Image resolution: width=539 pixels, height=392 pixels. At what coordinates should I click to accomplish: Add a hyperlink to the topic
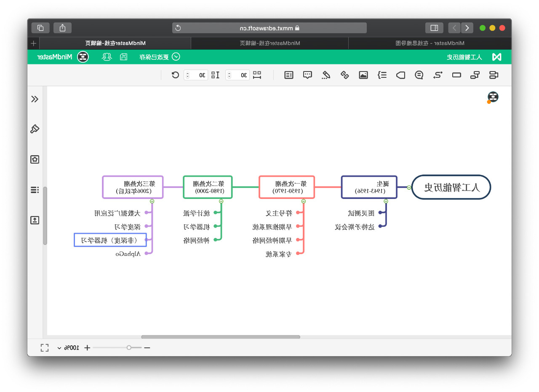(x=345, y=75)
